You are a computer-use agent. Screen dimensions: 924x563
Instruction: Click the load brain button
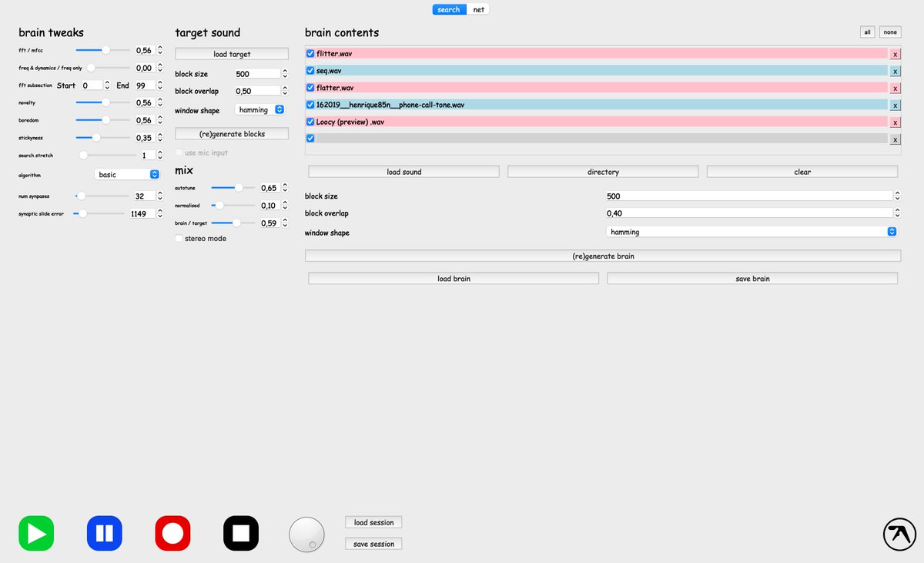click(454, 279)
